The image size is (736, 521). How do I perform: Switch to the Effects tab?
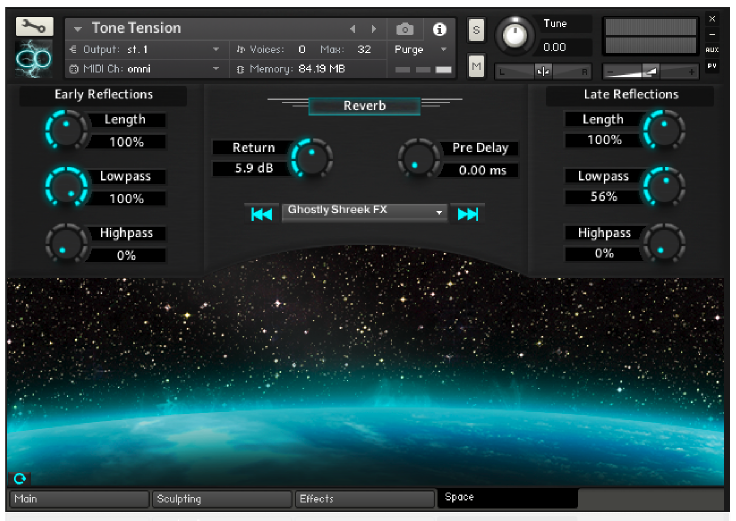coord(364,498)
